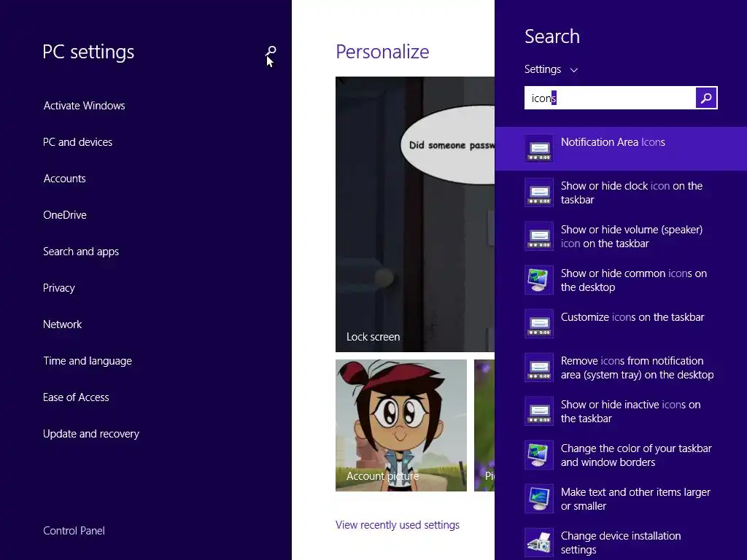The width and height of the screenshot is (747, 560).
Task: Select the Lock screen preview tile
Action: (415, 214)
